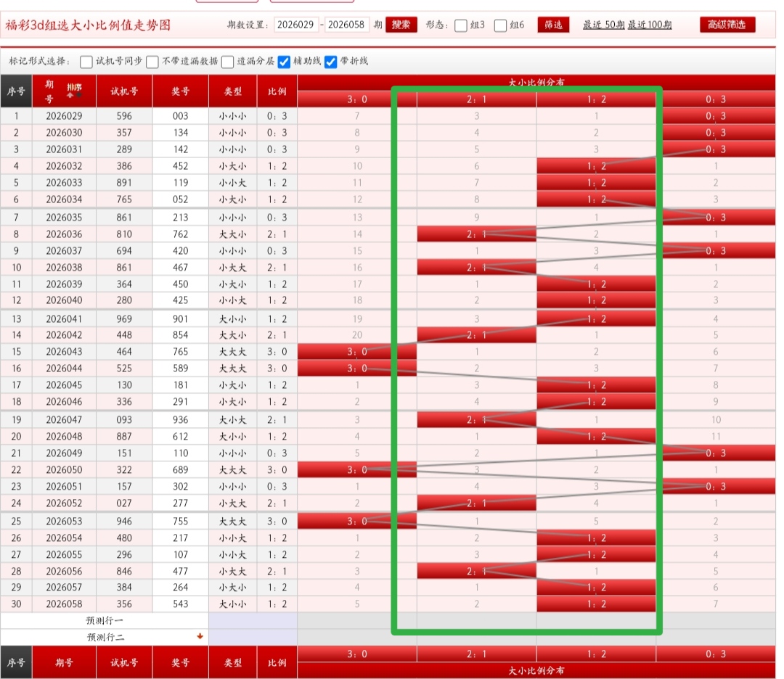Click the highlighted 3:0 cell for period 2026043
Viewport: 784px width, 679px height.
tap(357, 351)
